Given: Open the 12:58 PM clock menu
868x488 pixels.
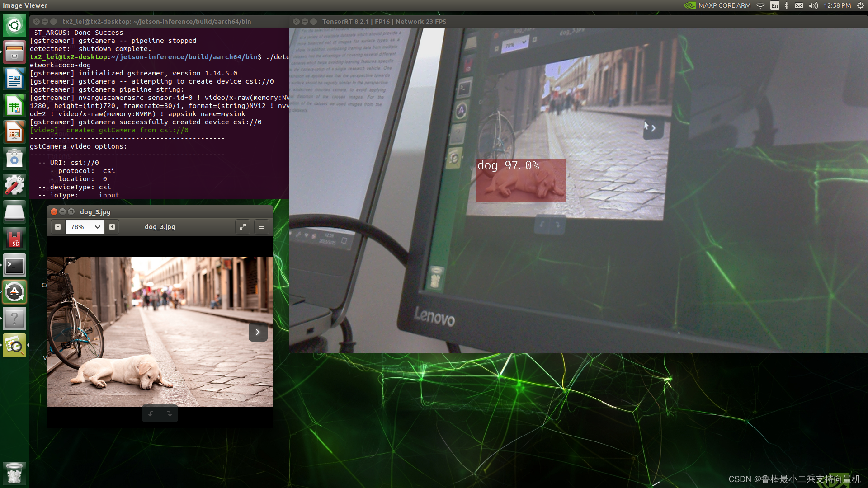Looking at the screenshot, I should tap(837, 5).
